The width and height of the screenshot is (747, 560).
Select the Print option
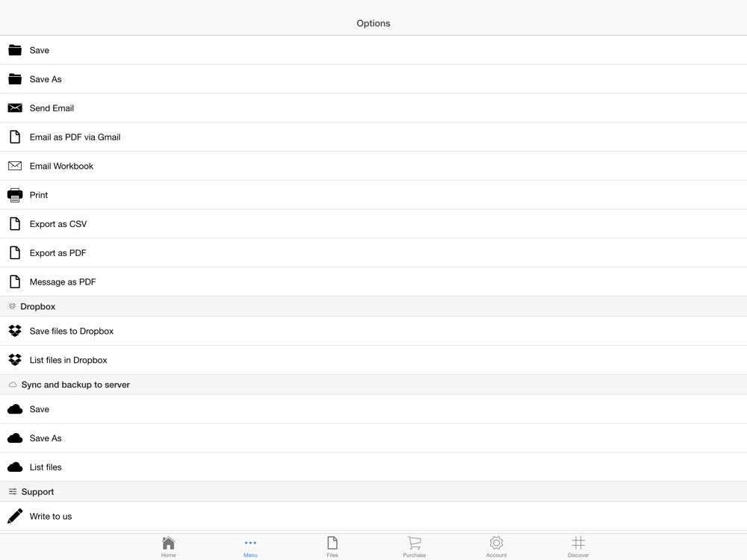point(373,195)
